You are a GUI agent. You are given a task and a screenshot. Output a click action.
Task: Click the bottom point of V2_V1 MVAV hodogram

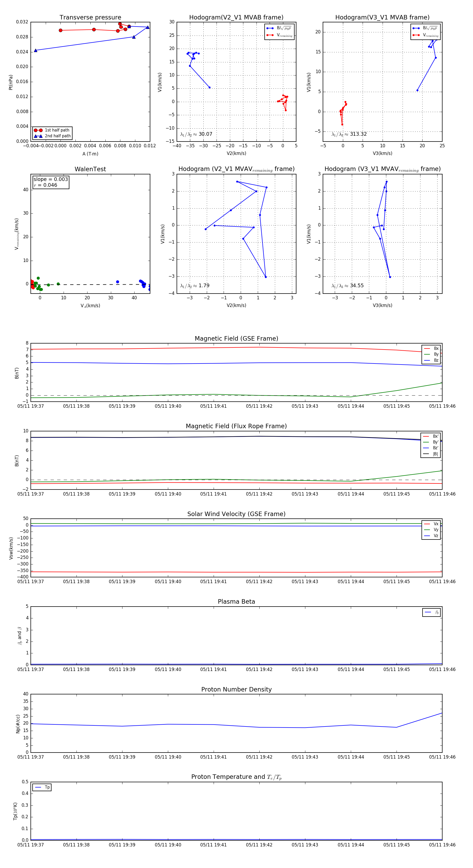(x=266, y=277)
